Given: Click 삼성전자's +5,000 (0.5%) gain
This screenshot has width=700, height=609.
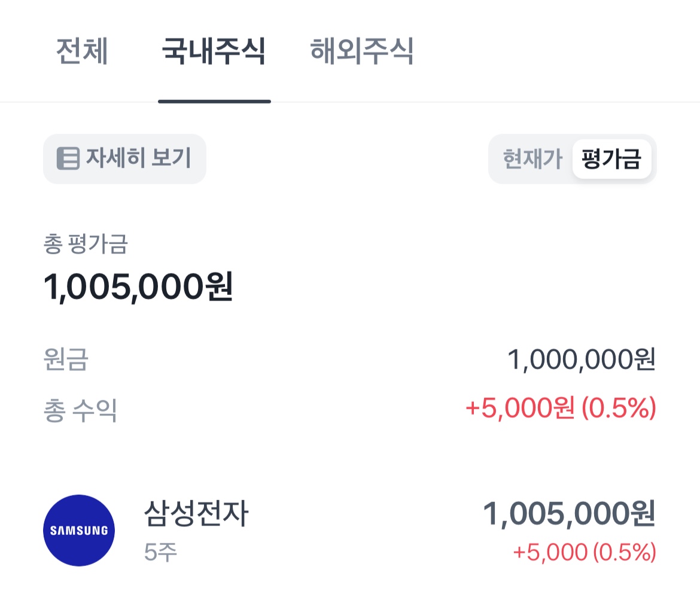Looking at the screenshot, I should point(584,552).
